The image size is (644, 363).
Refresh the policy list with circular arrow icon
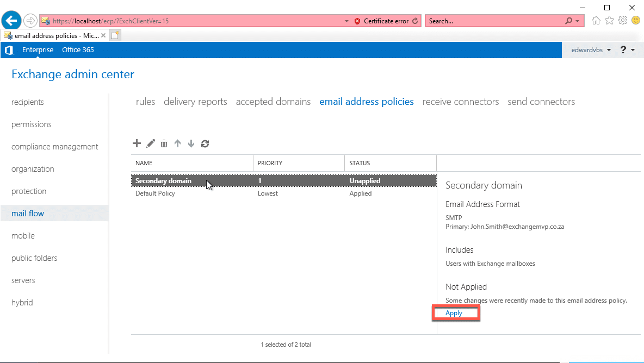[205, 143]
